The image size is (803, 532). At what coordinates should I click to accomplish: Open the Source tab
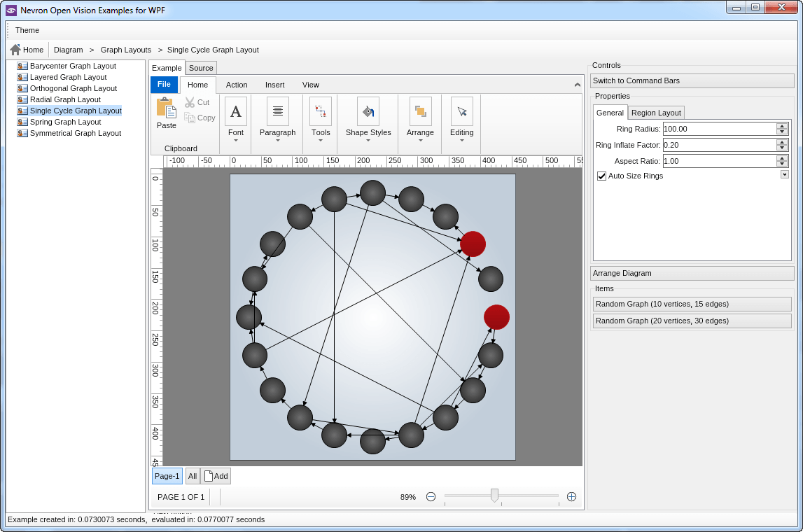201,68
